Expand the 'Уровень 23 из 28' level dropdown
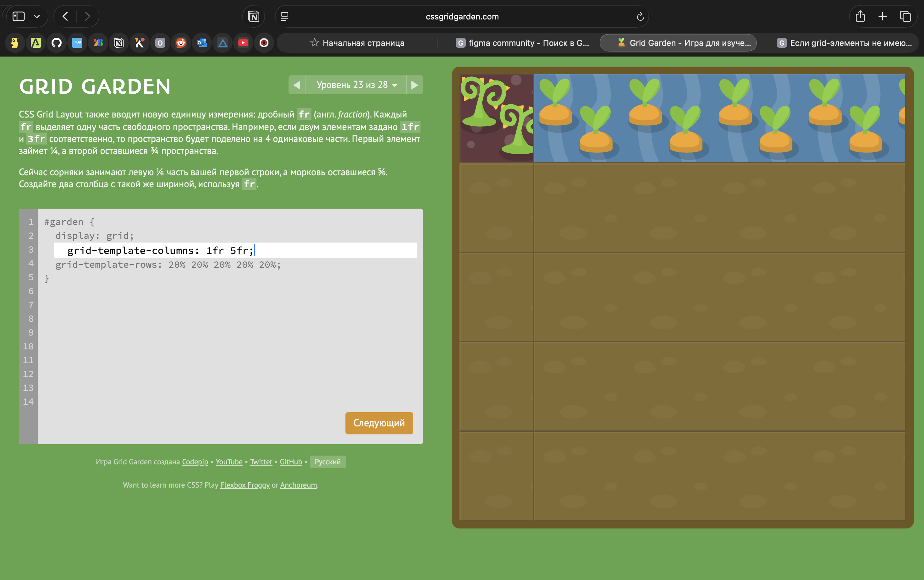The image size is (924, 580). pos(355,85)
